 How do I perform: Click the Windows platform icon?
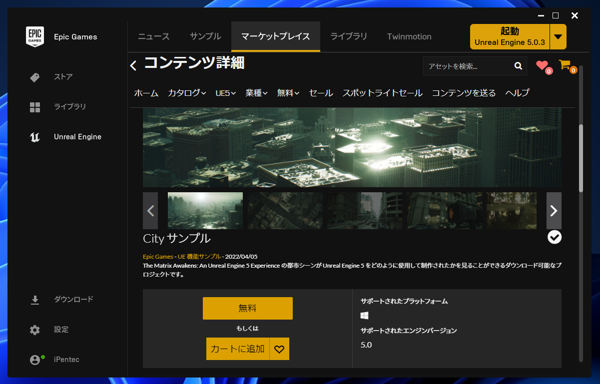(x=364, y=316)
